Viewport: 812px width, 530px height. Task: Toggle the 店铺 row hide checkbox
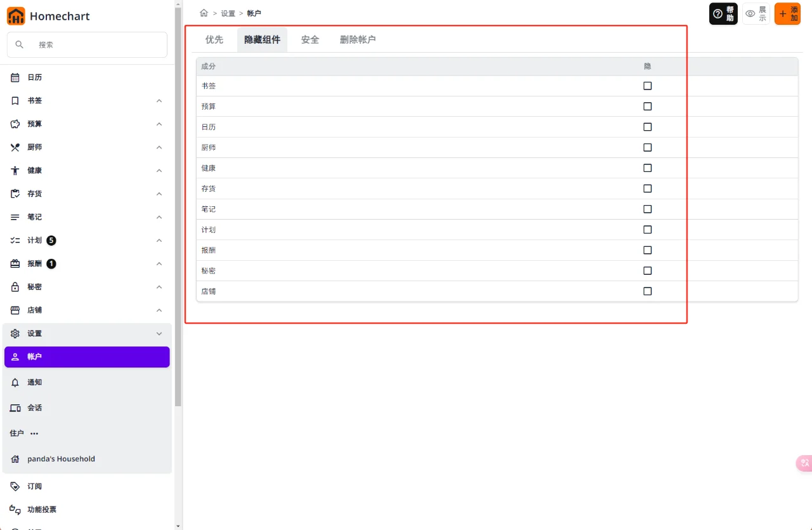tap(647, 291)
